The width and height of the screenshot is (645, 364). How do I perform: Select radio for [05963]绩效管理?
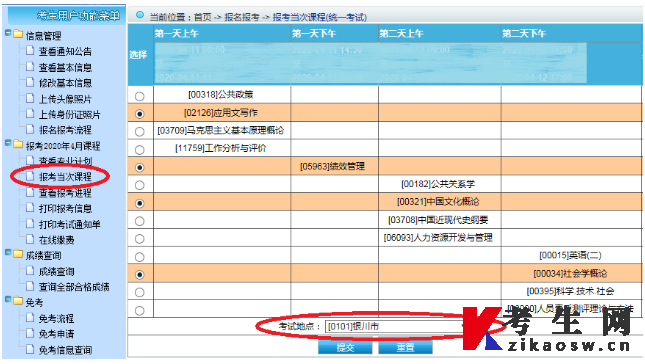tap(140, 167)
